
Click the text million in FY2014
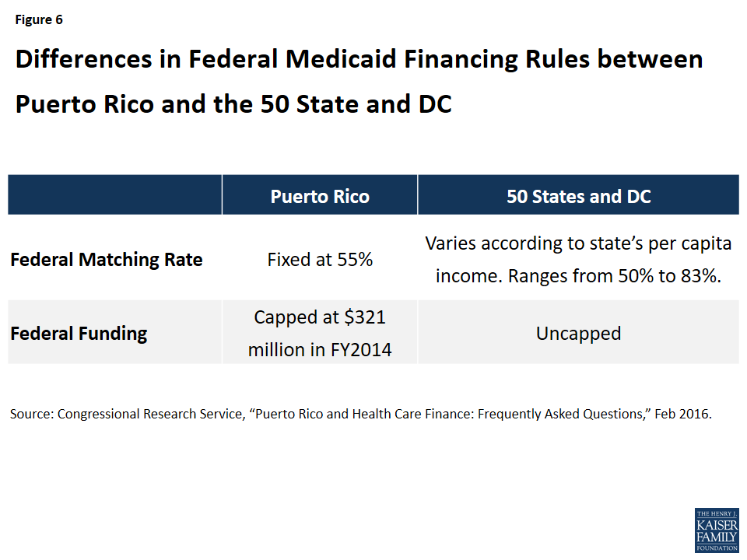(320, 349)
